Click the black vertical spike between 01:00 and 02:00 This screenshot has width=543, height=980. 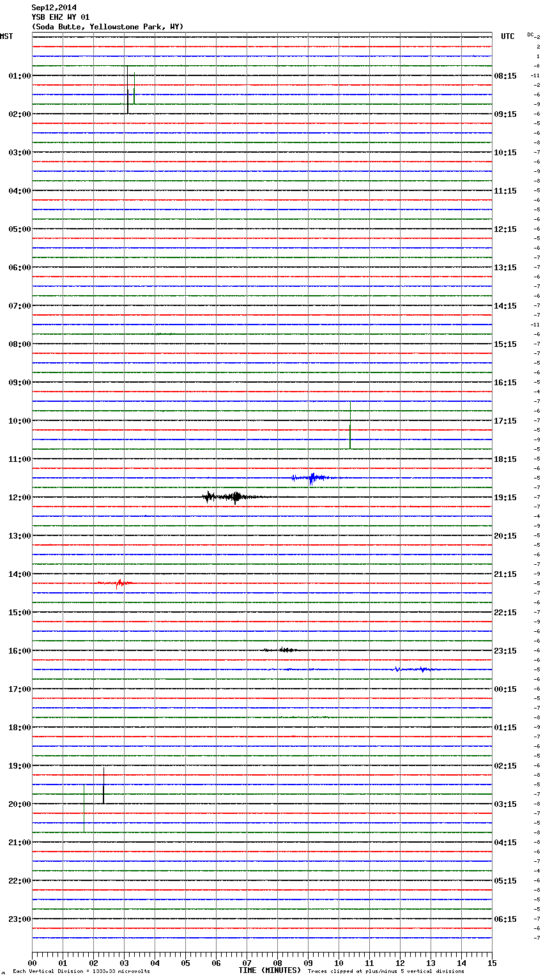pos(127,89)
